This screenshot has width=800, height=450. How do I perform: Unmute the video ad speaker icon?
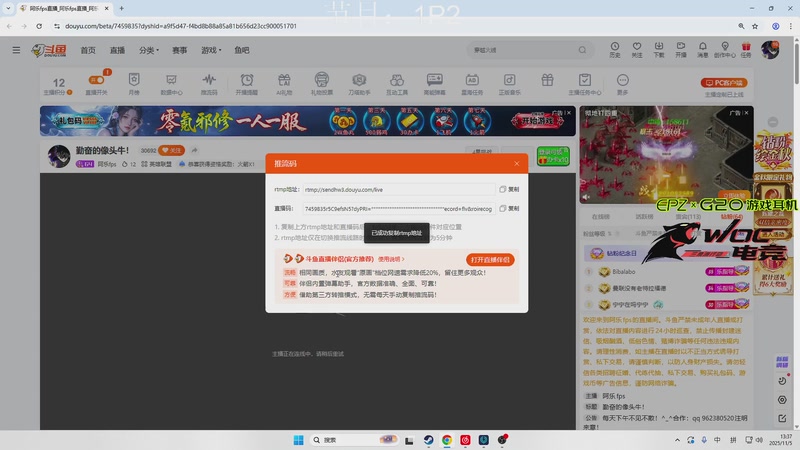pyautogui.click(x=586, y=197)
